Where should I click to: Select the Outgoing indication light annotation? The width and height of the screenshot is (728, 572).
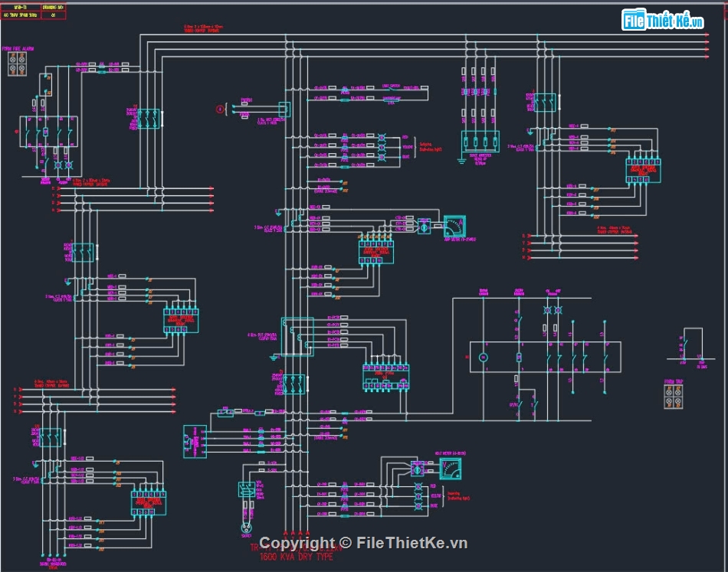[x=431, y=147]
